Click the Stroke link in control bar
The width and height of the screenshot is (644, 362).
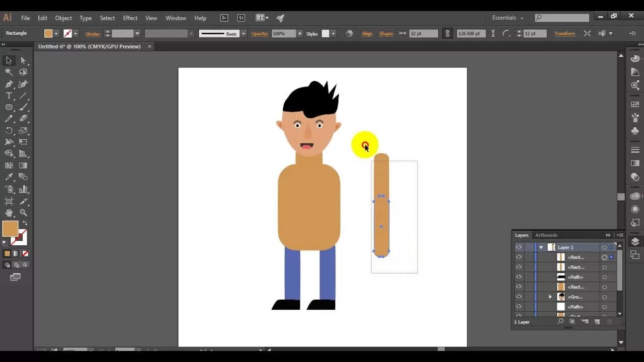(x=93, y=34)
